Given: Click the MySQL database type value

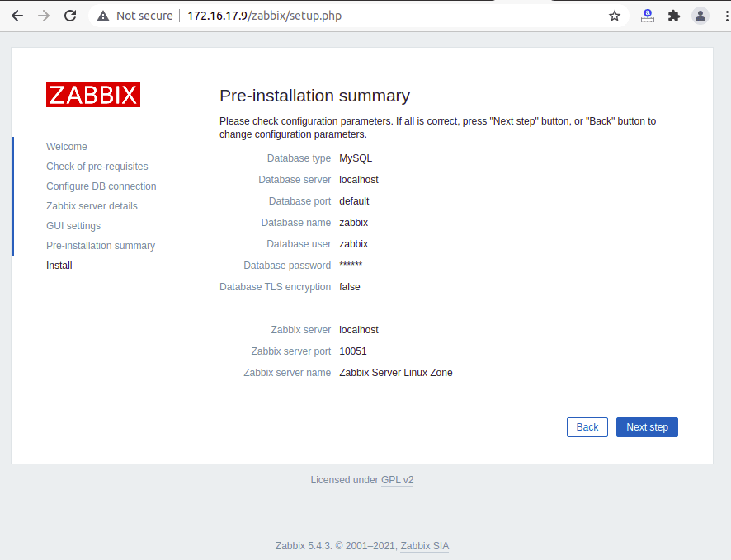Looking at the screenshot, I should [356, 158].
